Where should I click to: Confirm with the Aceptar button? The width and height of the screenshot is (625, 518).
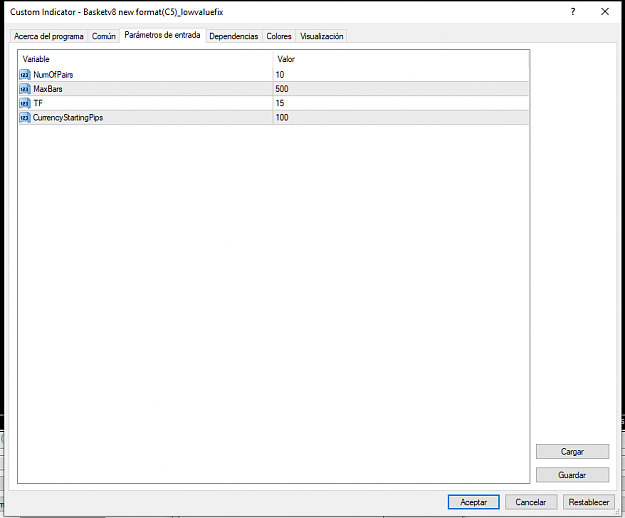click(474, 502)
